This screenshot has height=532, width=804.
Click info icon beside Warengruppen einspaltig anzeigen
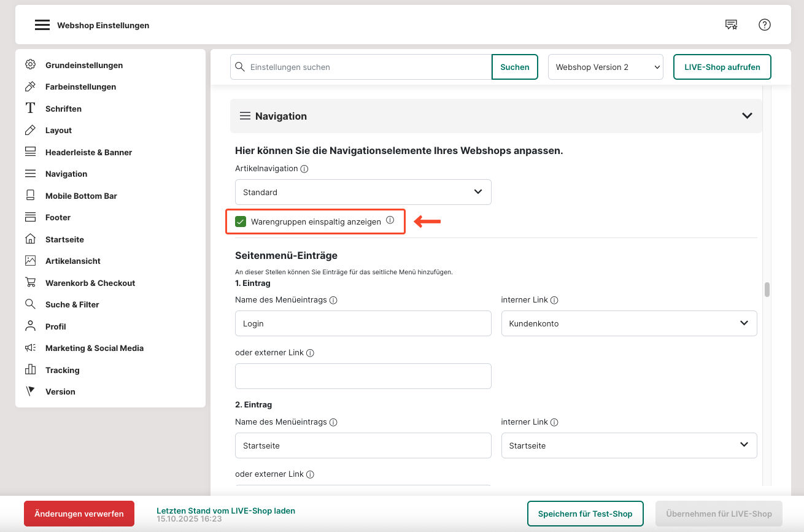(x=390, y=221)
